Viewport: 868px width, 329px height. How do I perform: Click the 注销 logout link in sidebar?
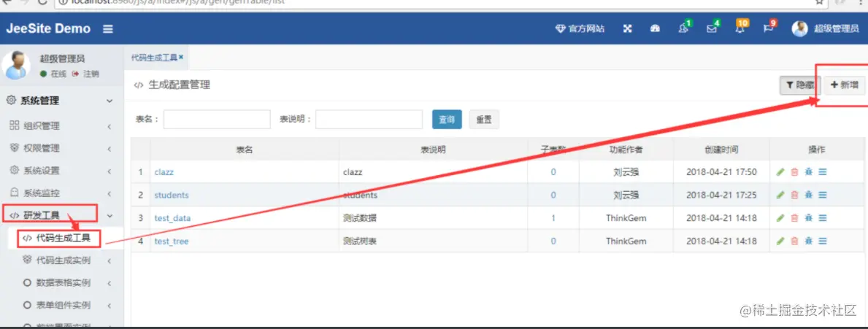click(x=85, y=74)
